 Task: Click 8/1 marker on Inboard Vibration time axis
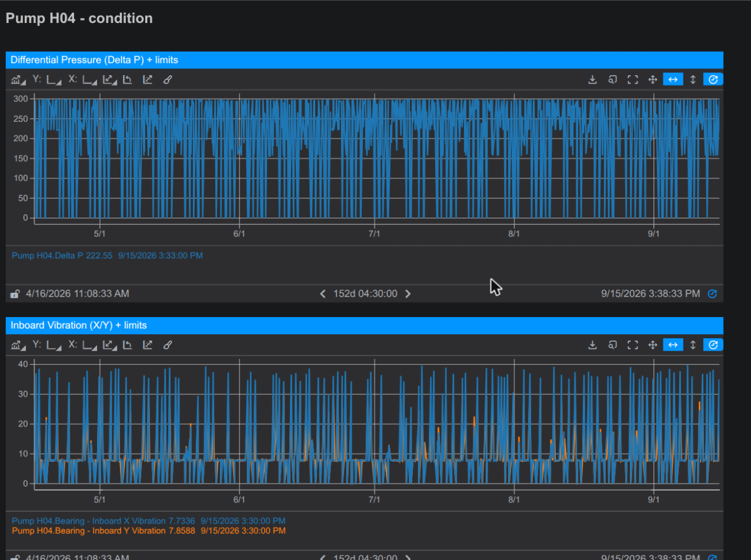tap(514, 499)
